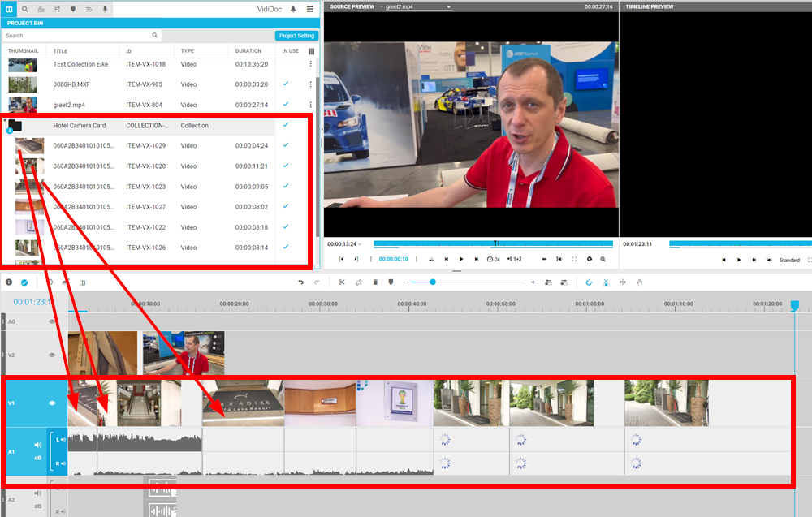Click the undo arrow in timeline toolbar
Image resolution: width=812 pixels, height=517 pixels.
point(301,282)
